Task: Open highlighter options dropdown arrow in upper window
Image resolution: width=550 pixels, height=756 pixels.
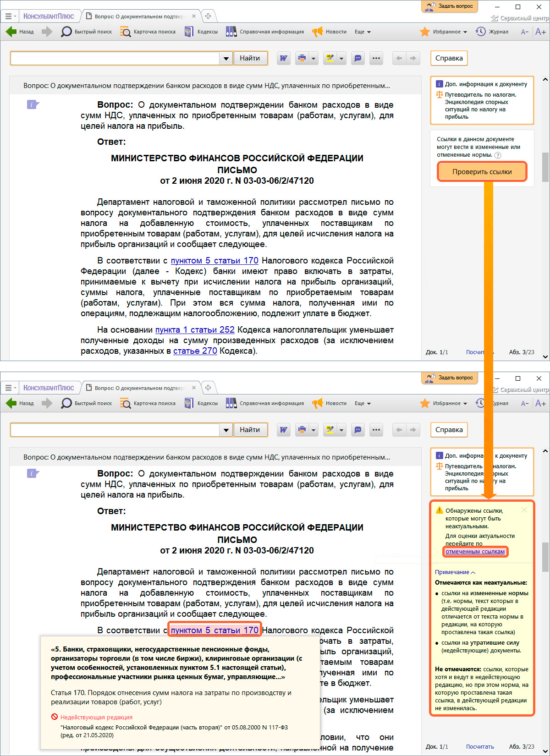Action: [x=341, y=58]
